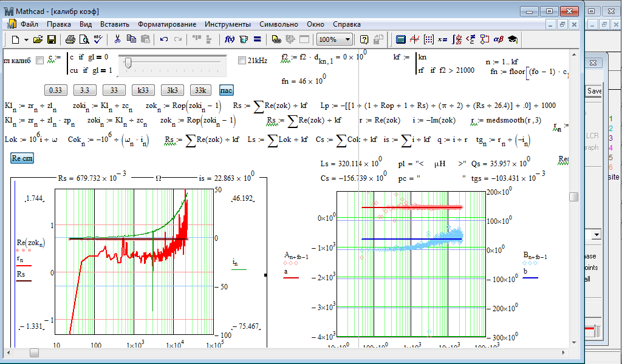Click the horizontal scrollbar thumb
The image size is (622, 364).
click(34, 352)
